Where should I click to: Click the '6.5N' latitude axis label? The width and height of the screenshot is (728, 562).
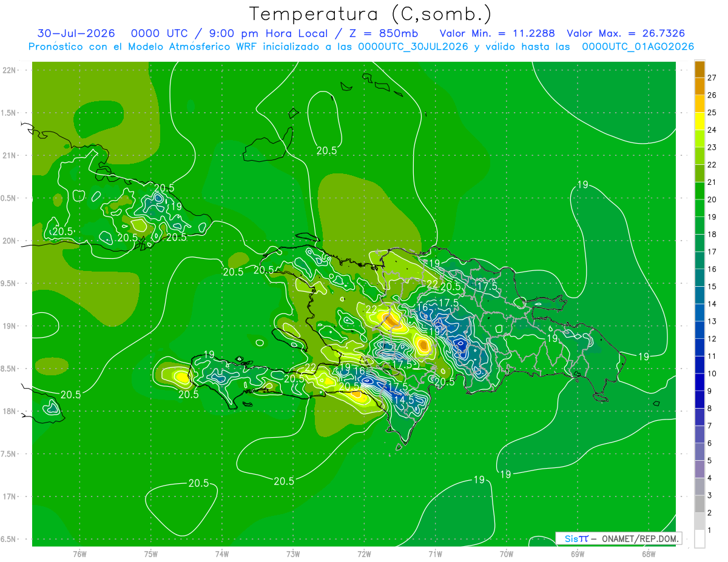tap(8, 539)
